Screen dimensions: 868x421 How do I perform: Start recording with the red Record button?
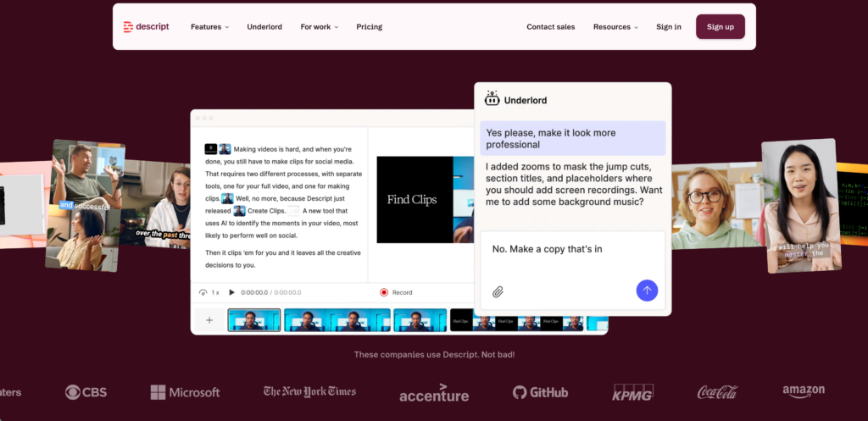396,292
